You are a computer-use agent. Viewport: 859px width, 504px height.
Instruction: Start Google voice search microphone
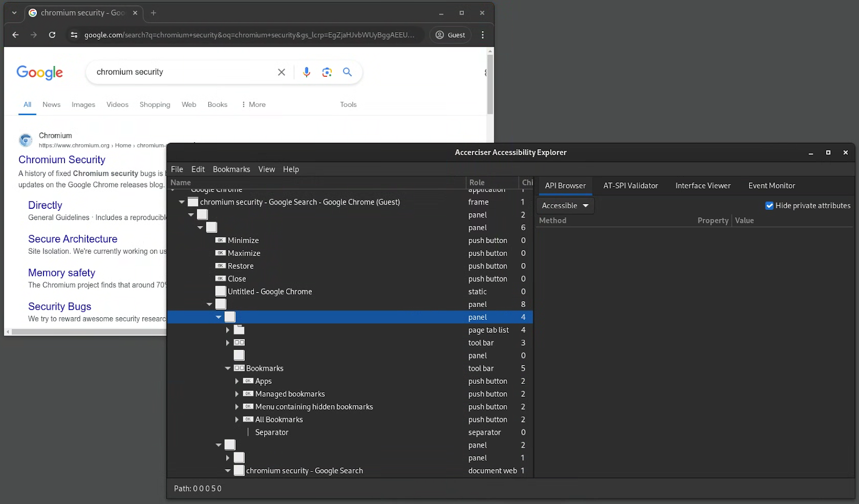point(307,72)
